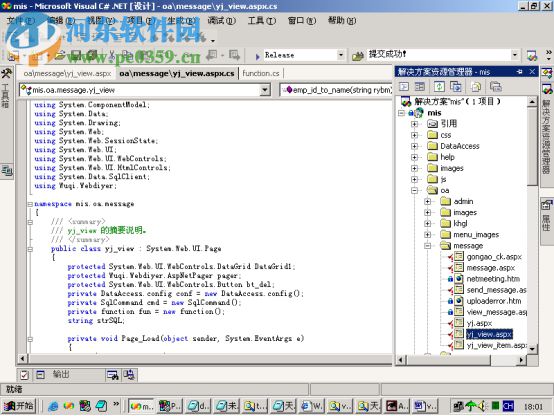
Task: Open the 帮助 (Help) menu
Action: (342, 20)
